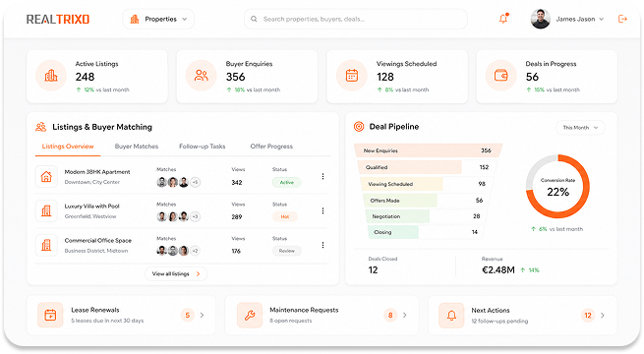Click the Deals Closed value 12
Image resolution: width=644 pixels, height=354 pixels.
coord(373,270)
